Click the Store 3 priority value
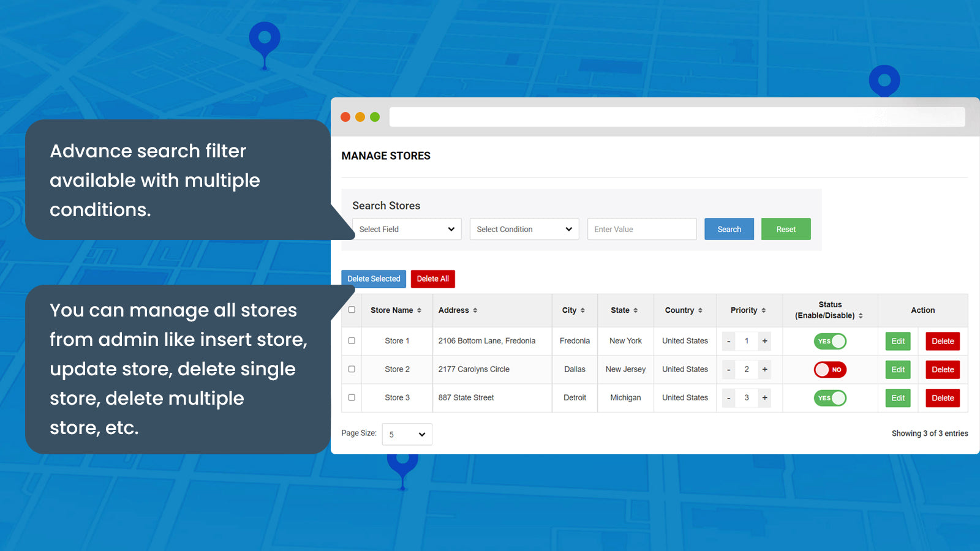980x551 pixels. pos(747,398)
